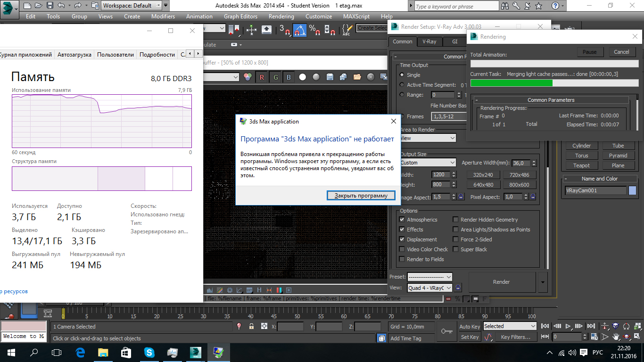The width and height of the screenshot is (644, 362).
Task: Switch to the V-Ray tab
Action: [429, 41]
